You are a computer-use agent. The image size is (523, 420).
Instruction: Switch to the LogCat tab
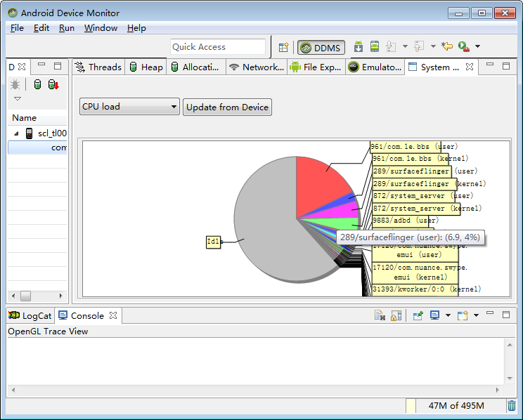30,315
